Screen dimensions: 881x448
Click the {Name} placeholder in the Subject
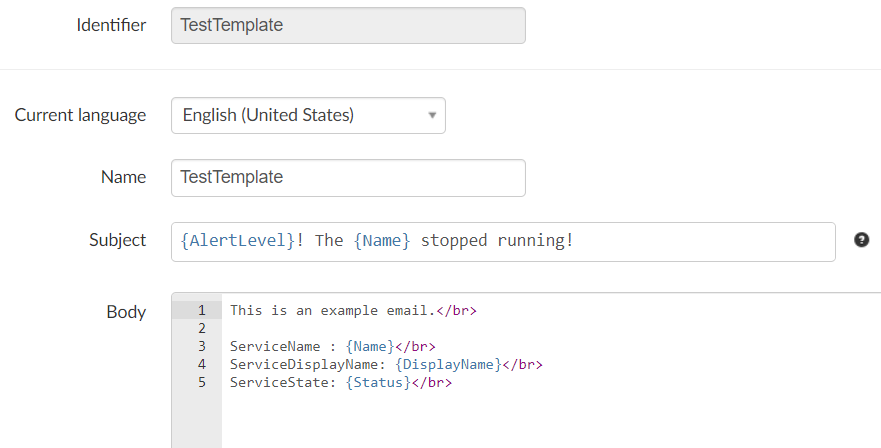[382, 241]
